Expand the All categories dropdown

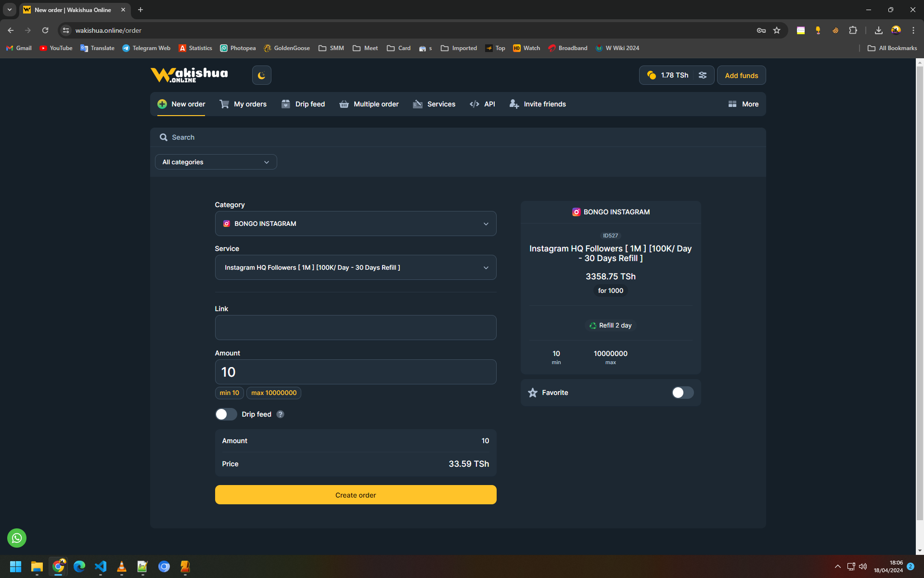pyautogui.click(x=216, y=162)
